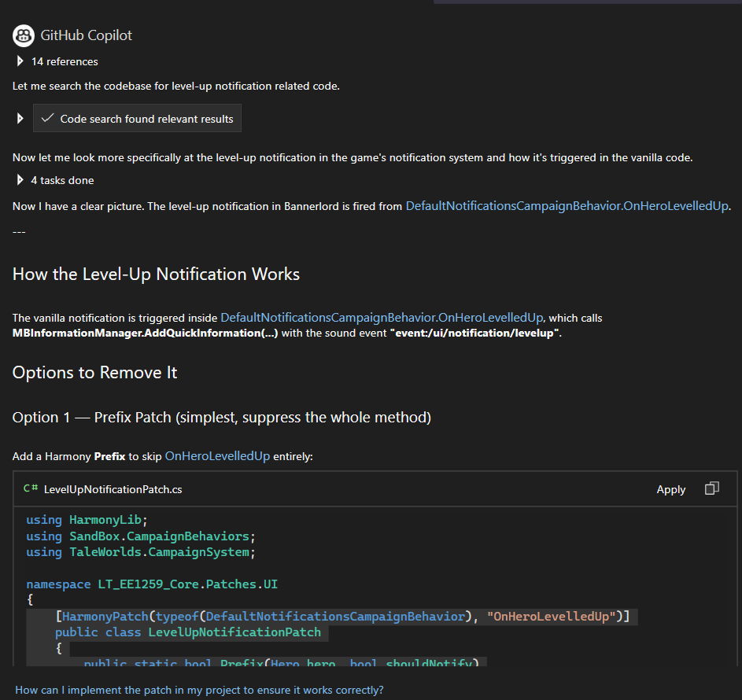Expand the 4 tasks done list
742x700 pixels.
[x=20, y=180]
